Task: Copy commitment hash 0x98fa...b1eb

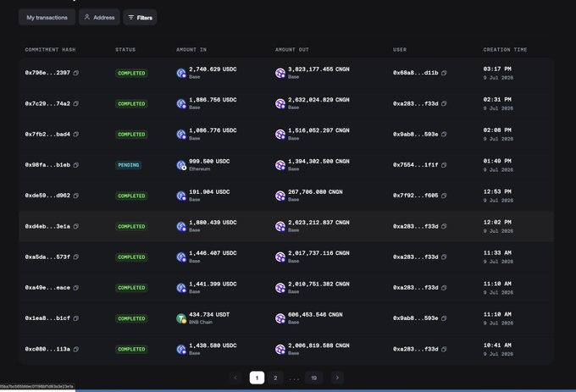Action: [75, 165]
